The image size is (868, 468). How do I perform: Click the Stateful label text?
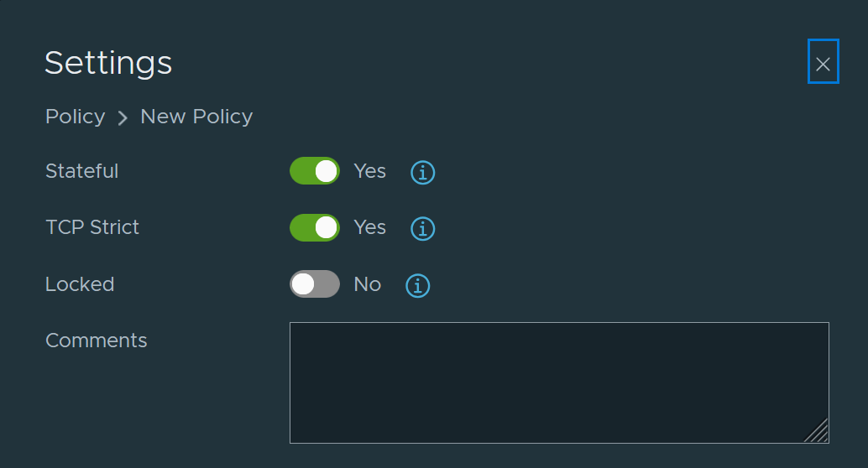pos(82,171)
